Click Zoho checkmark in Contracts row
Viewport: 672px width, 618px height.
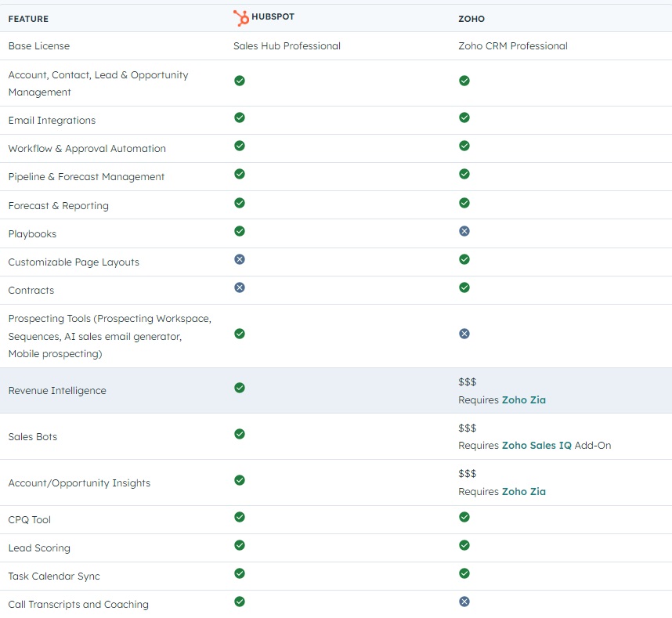coord(464,287)
